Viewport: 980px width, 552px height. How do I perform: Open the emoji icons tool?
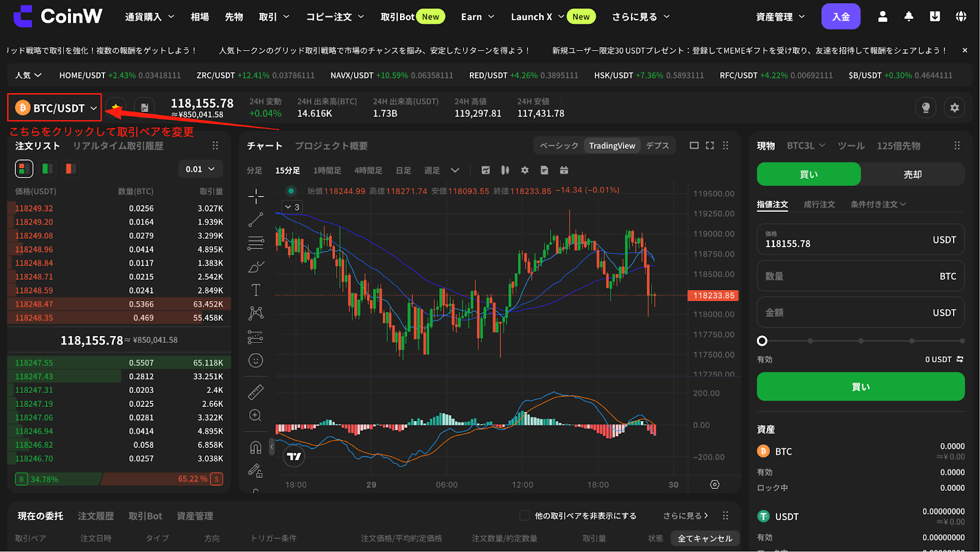click(256, 360)
